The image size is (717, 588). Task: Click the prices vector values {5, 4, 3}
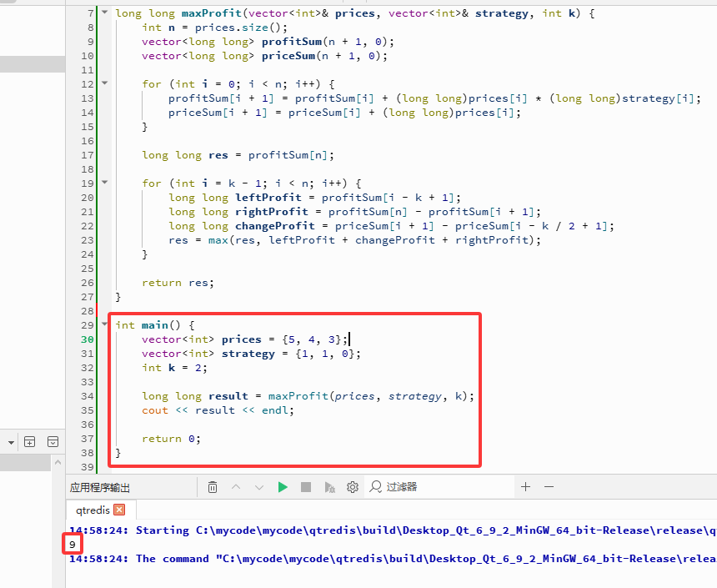click(312, 340)
